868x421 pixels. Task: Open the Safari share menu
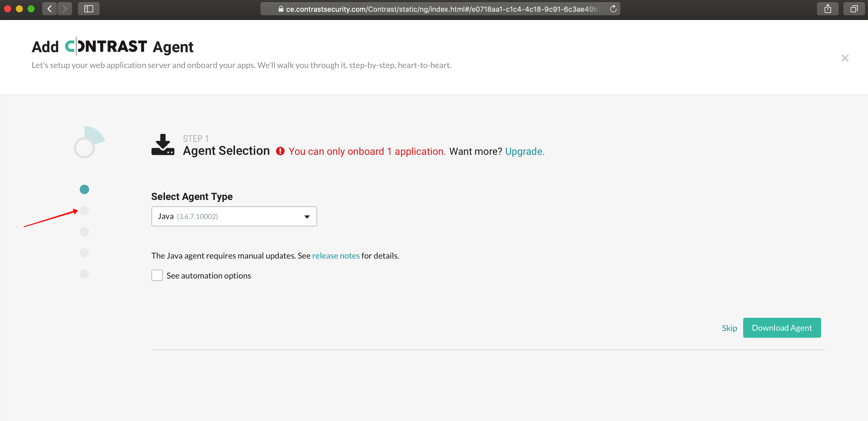(x=828, y=9)
